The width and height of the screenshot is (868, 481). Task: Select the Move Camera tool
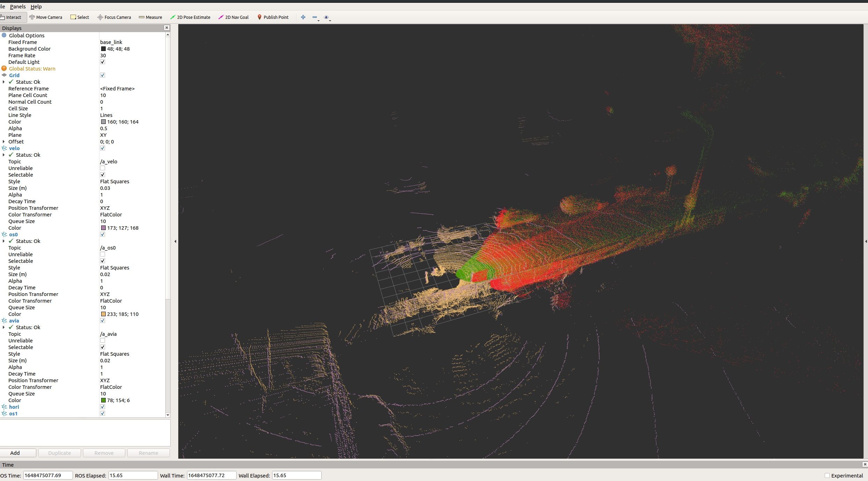tap(46, 17)
